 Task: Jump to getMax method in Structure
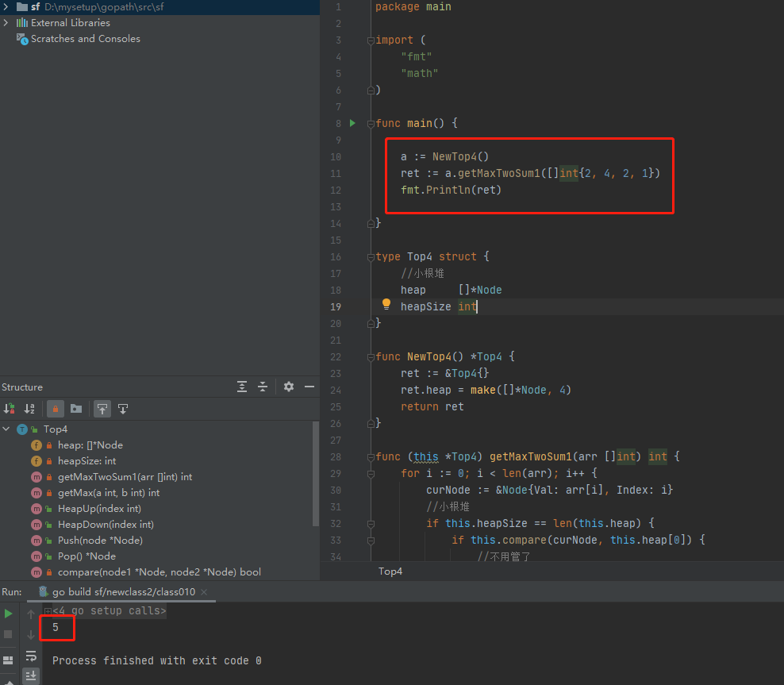[109, 493]
